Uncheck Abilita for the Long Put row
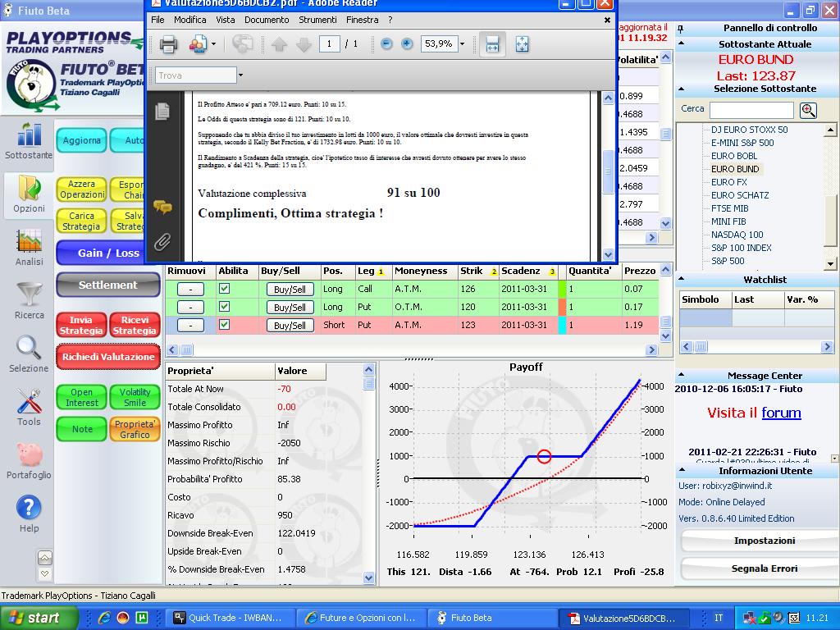This screenshot has height=630, width=840. click(225, 307)
